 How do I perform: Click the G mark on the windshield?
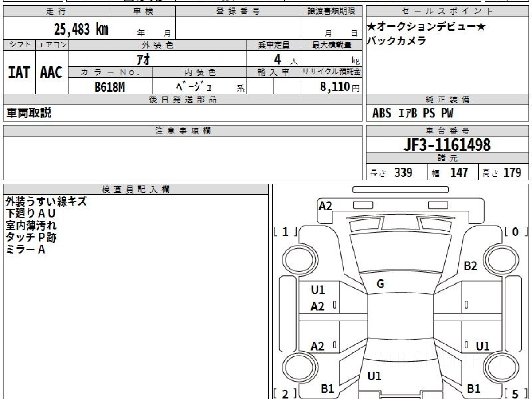pos(380,285)
